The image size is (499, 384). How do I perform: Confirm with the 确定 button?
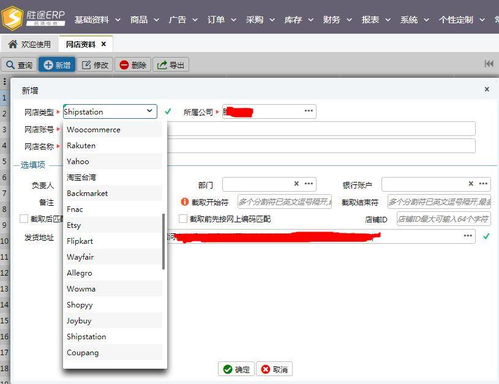tap(236, 369)
